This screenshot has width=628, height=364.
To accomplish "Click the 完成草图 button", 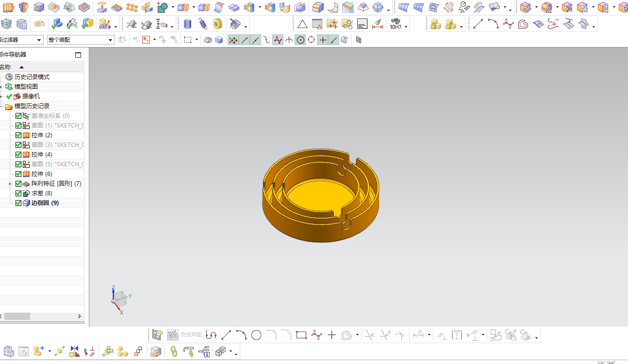I will 191,334.
